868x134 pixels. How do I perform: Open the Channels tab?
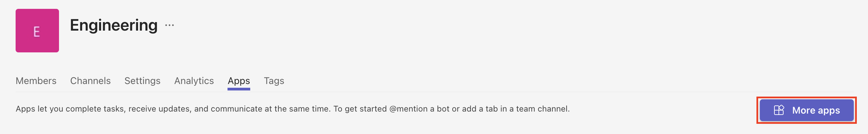91,81
